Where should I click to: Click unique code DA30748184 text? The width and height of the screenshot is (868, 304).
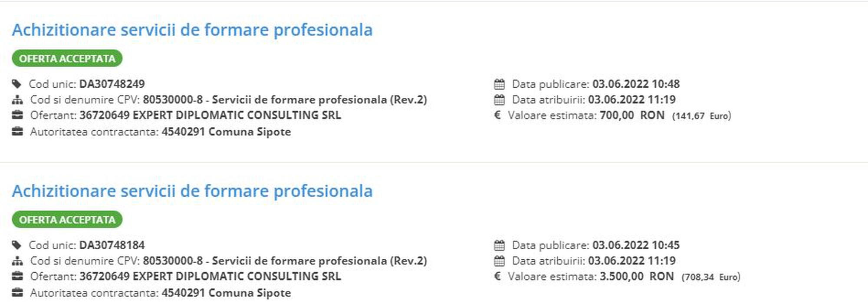(112, 245)
